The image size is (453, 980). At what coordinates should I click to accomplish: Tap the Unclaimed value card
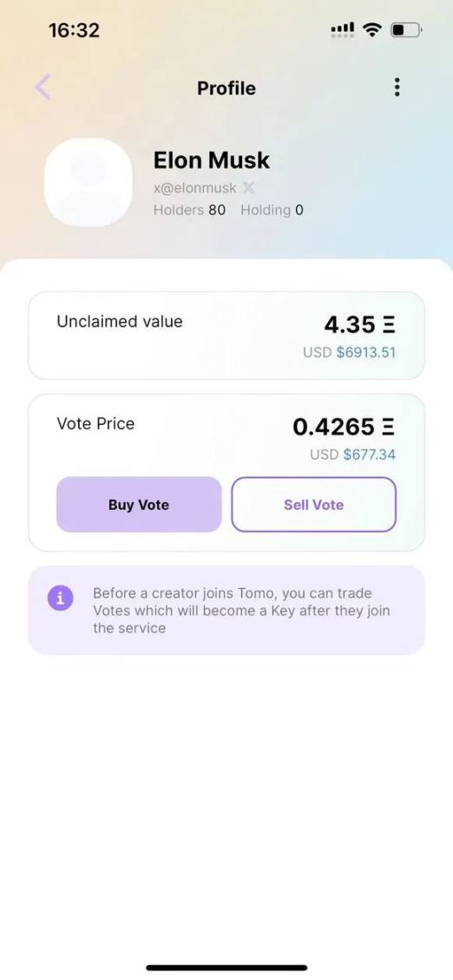226,336
